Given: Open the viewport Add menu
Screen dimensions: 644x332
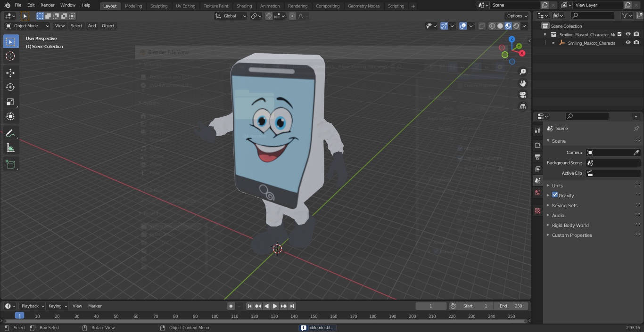Looking at the screenshot, I should click(92, 26).
